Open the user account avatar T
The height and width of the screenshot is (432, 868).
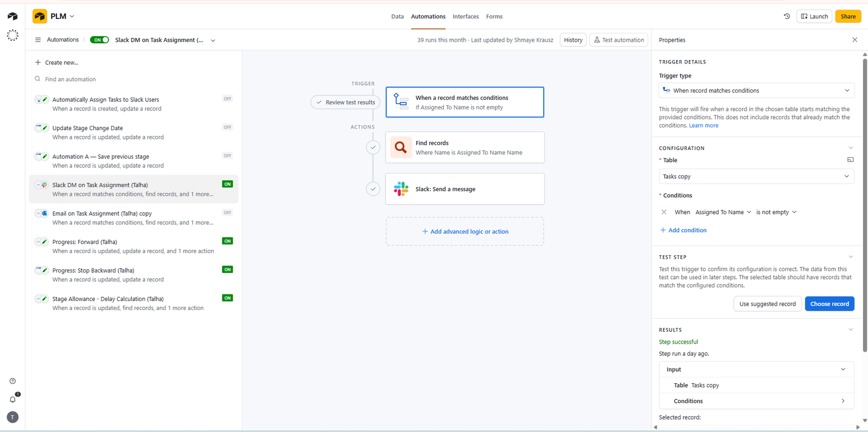12,417
